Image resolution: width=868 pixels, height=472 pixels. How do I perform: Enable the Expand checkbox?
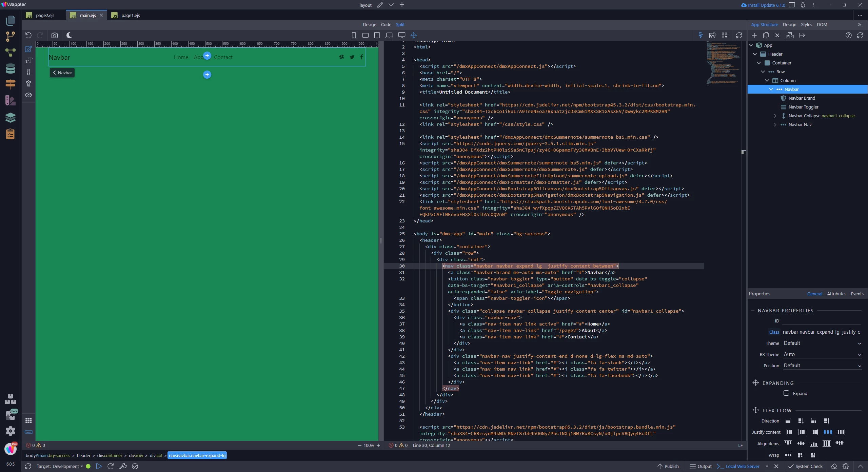tap(786, 393)
